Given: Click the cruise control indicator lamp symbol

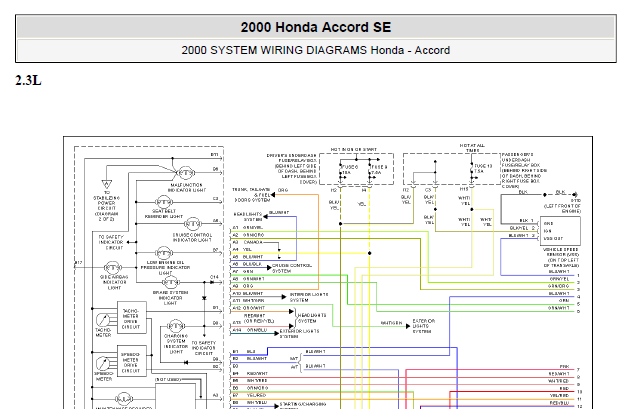Looking at the screenshot, I should tap(192, 224).
